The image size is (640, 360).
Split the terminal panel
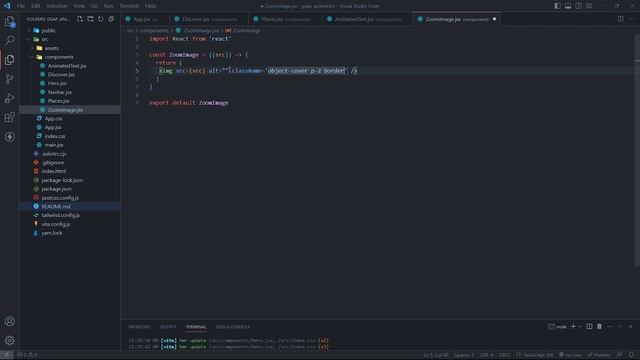tap(589, 327)
